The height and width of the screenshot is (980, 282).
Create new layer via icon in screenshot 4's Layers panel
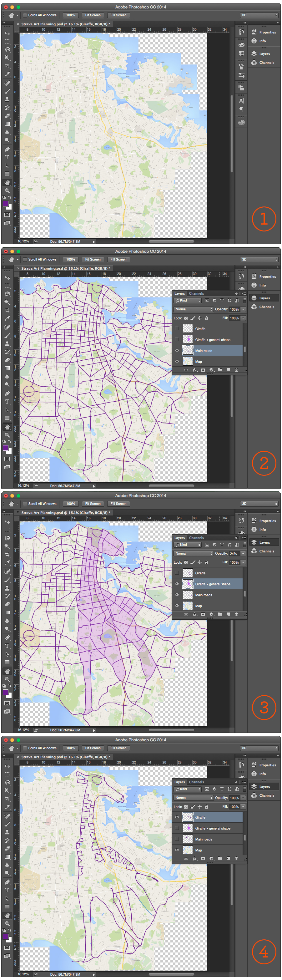pos(228,858)
